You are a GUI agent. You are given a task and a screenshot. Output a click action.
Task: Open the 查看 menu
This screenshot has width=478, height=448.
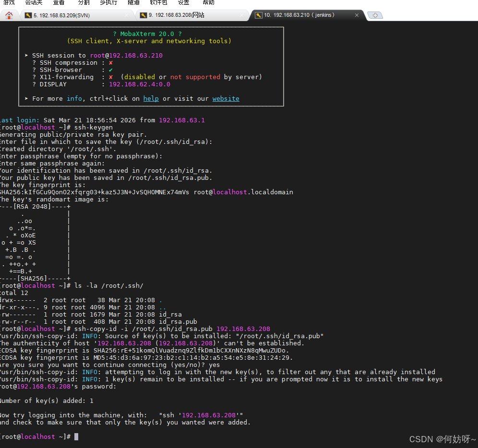click(x=59, y=2)
